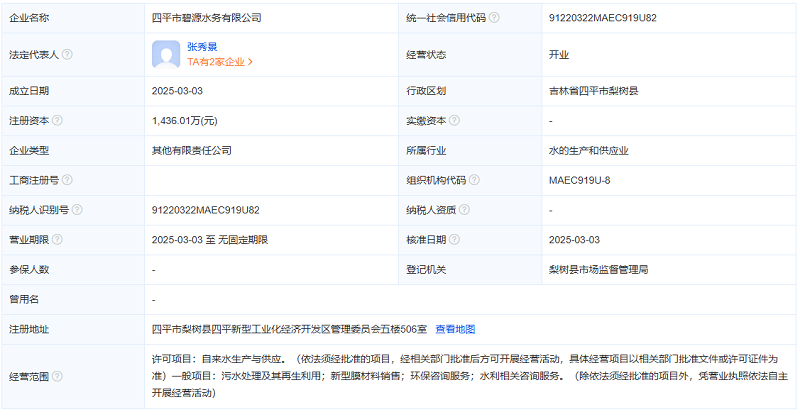Screen dimensions: 800x412
Task: Click 成立日期 value 2025-03-03
Action: [177, 91]
